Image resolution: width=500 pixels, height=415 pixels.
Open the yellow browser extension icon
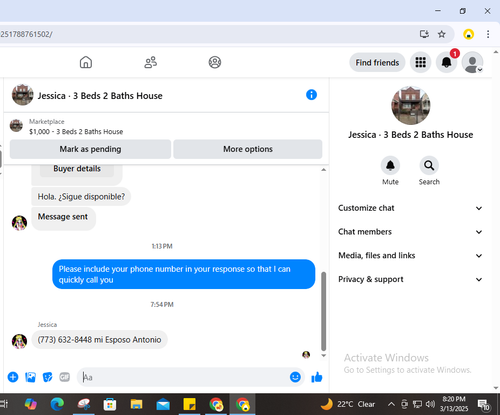(468, 34)
